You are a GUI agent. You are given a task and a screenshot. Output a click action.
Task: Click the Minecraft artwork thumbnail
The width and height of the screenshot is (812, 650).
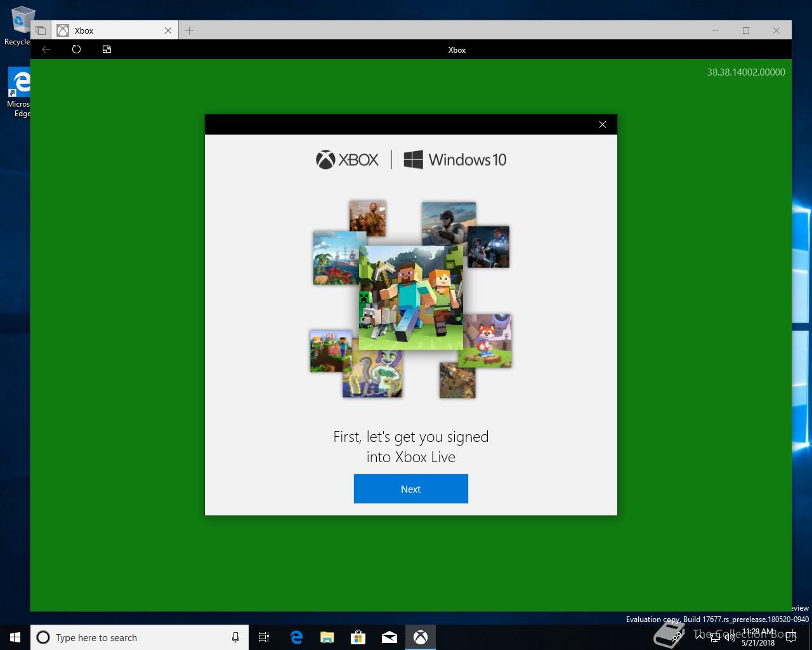(411, 298)
